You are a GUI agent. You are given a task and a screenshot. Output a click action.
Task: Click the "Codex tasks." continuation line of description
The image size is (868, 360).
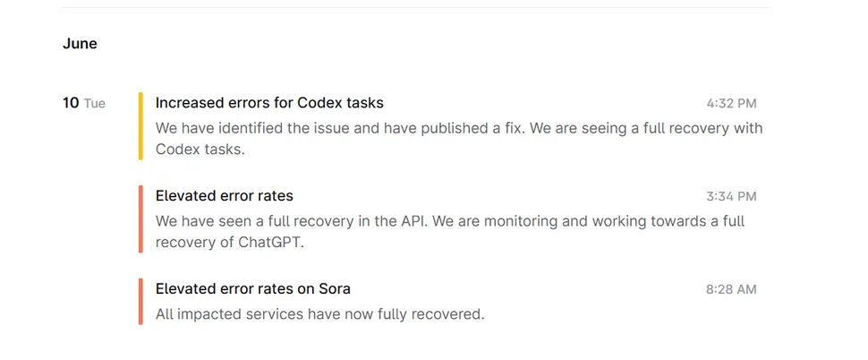200,150
